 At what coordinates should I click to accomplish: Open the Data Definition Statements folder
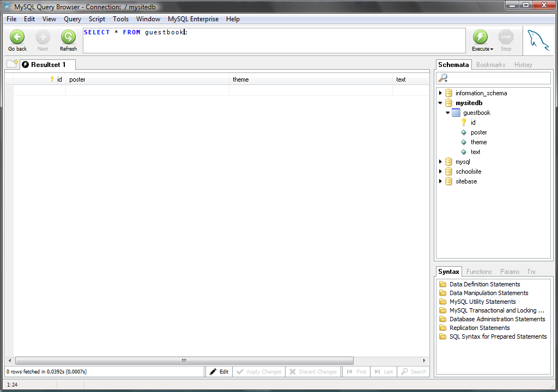[484, 284]
